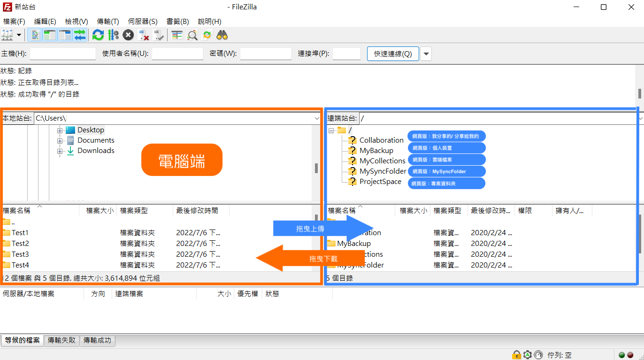Viewport: 644px width, 360px height.
Task: Click the 快速連線(Q) button
Action: point(393,54)
